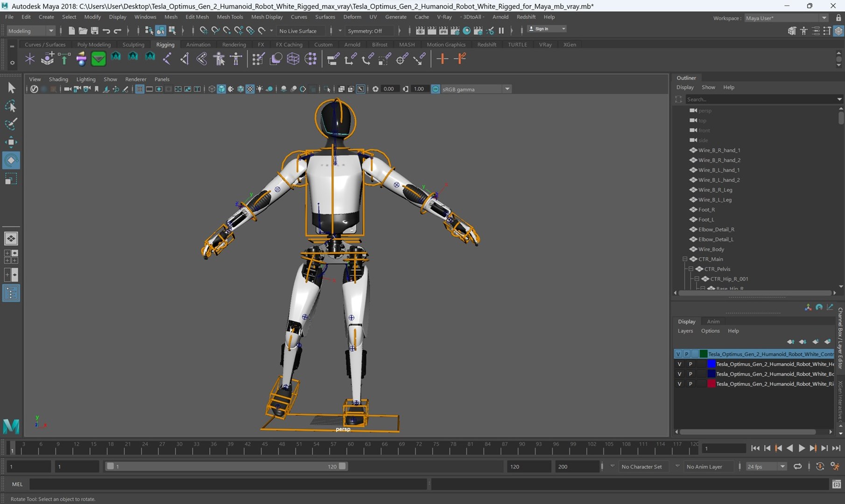
Task: Open the layer editor Options menu
Action: click(x=710, y=331)
